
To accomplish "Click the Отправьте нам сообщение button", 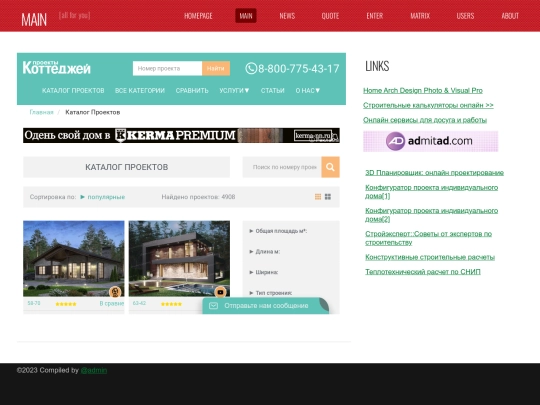I will coord(266,306).
